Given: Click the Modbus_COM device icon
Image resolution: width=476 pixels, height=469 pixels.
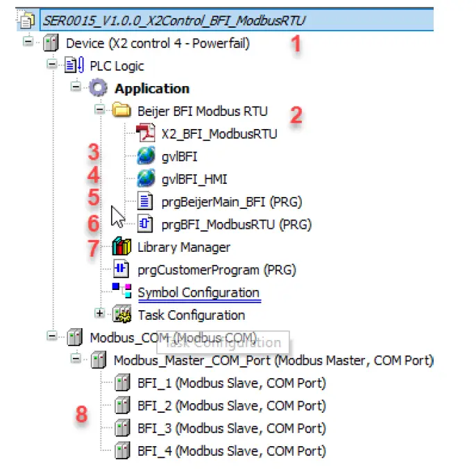Looking at the screenshot, I should [x=75, y=337].
